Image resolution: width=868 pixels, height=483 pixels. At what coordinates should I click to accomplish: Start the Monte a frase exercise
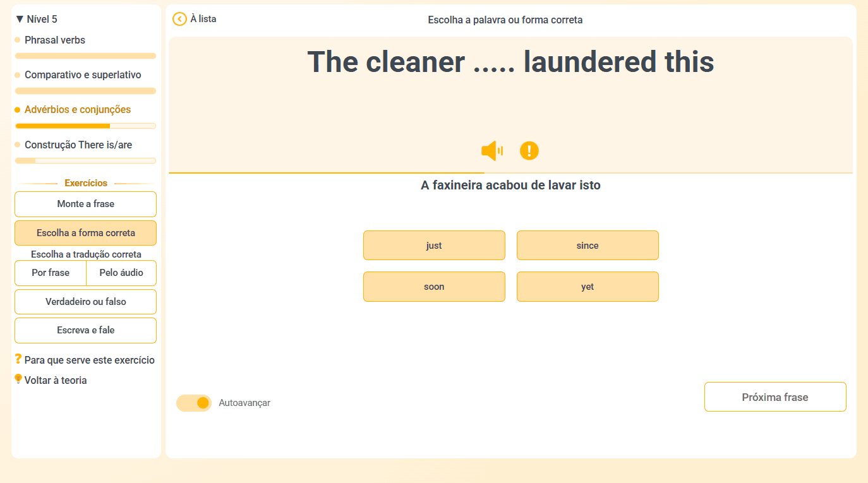tap(85, 204)
